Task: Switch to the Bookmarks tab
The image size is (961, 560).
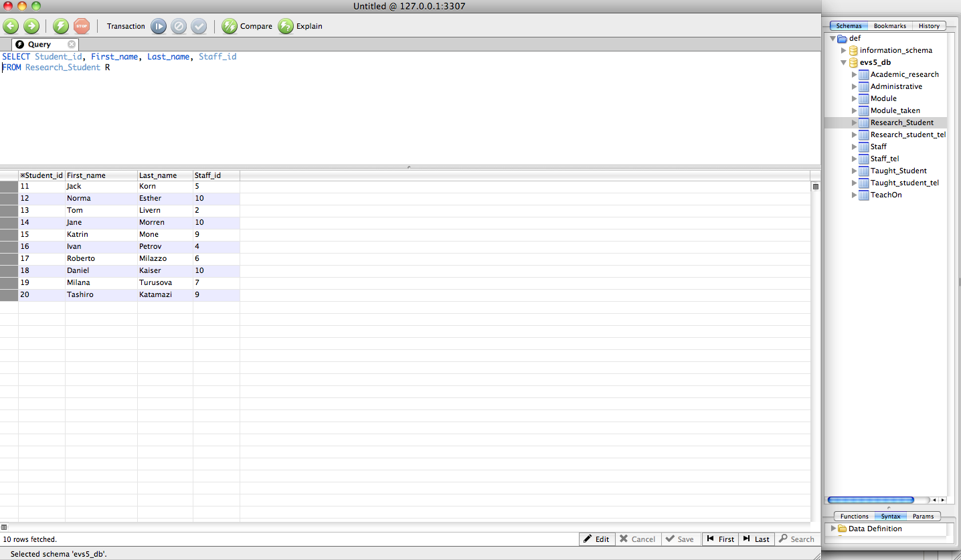Action: [889, 26]
